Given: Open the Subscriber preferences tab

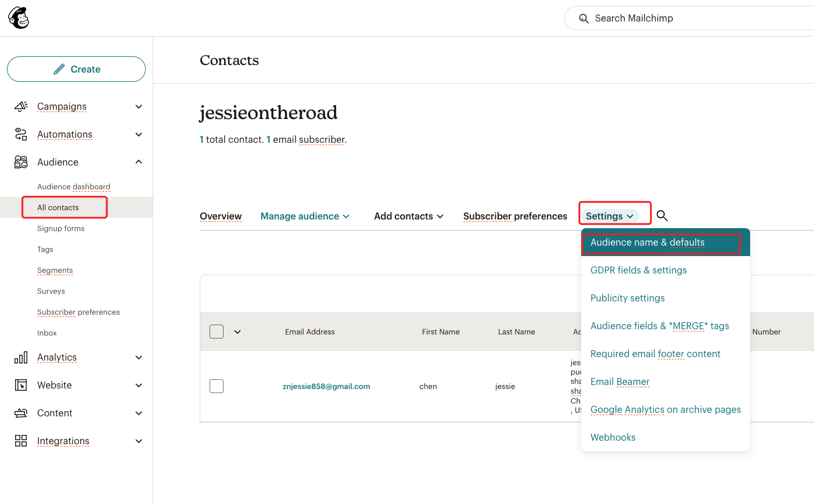Looking at the screenshot, I should point(515,216).
